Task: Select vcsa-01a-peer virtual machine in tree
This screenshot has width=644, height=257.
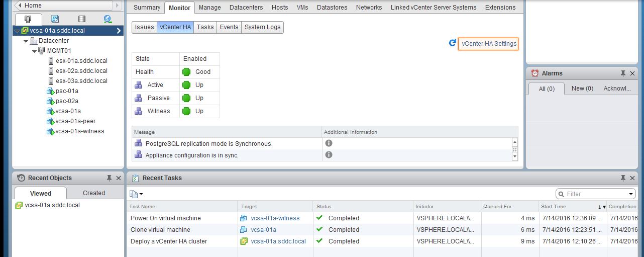Action: pyautogui.click(x=75, y=121)
